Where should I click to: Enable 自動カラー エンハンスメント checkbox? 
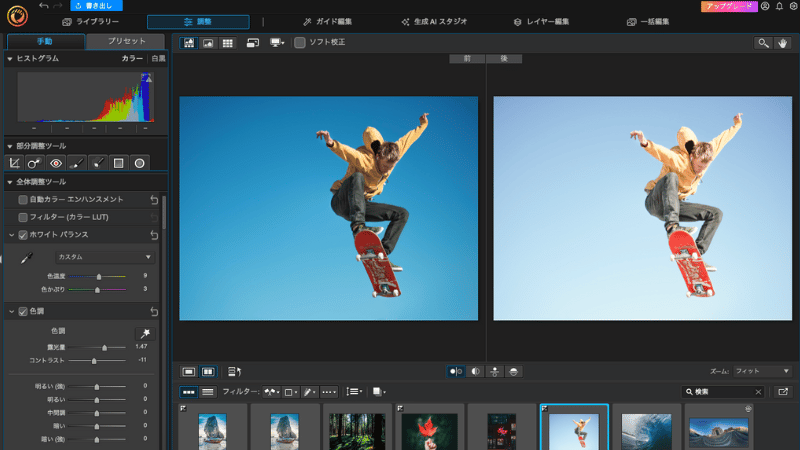click(22, 199)
